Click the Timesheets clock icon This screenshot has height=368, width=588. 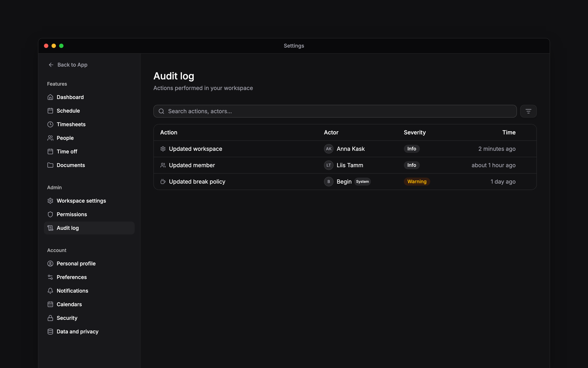(x=50, y=124)
